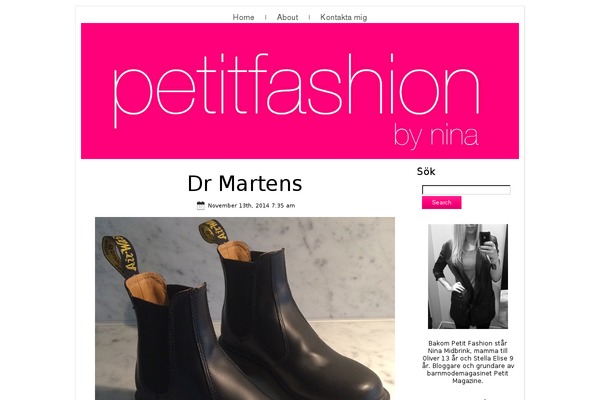
Task: Open Nina's black-and-white selfie photo
Action: click(468, 276)
